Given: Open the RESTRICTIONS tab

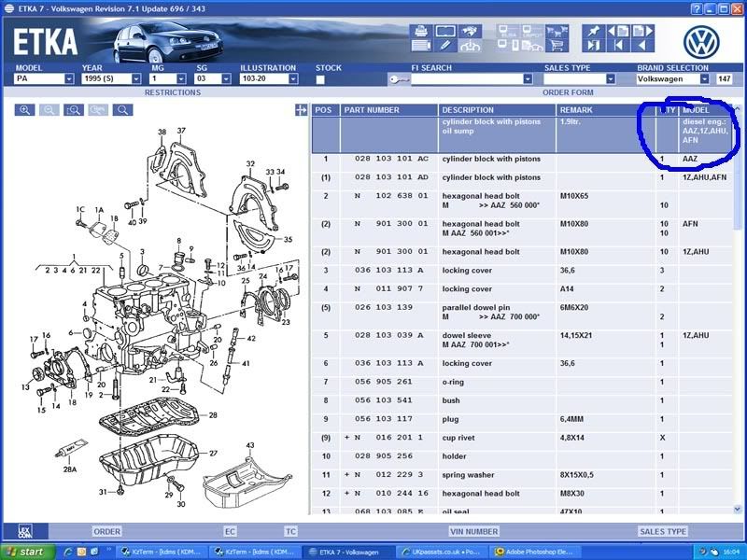Looking at the screenshot, I should [173, 92].
